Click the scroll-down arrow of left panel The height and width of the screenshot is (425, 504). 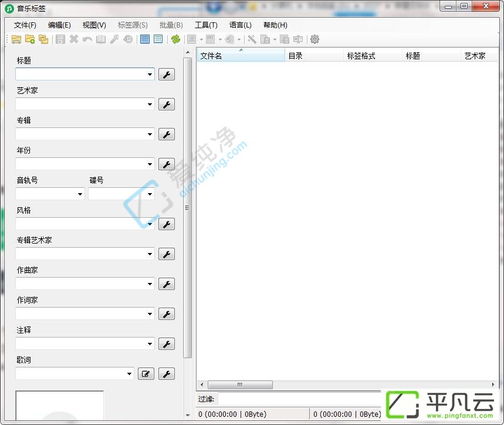point(188,415)
